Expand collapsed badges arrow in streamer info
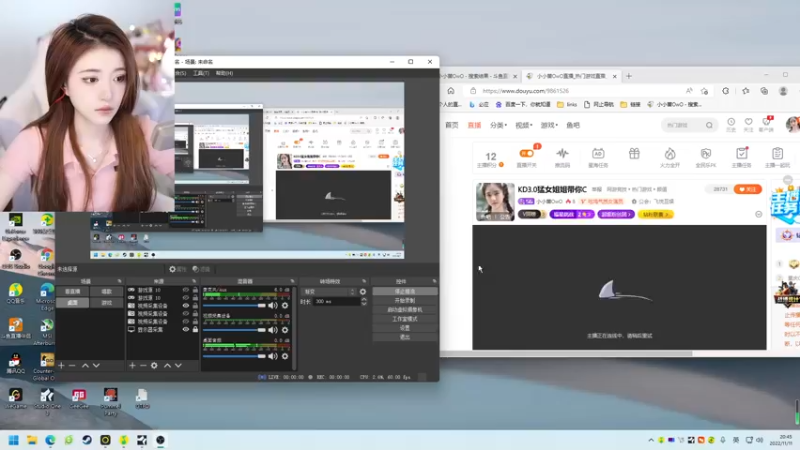 click(x=759, y=214)
